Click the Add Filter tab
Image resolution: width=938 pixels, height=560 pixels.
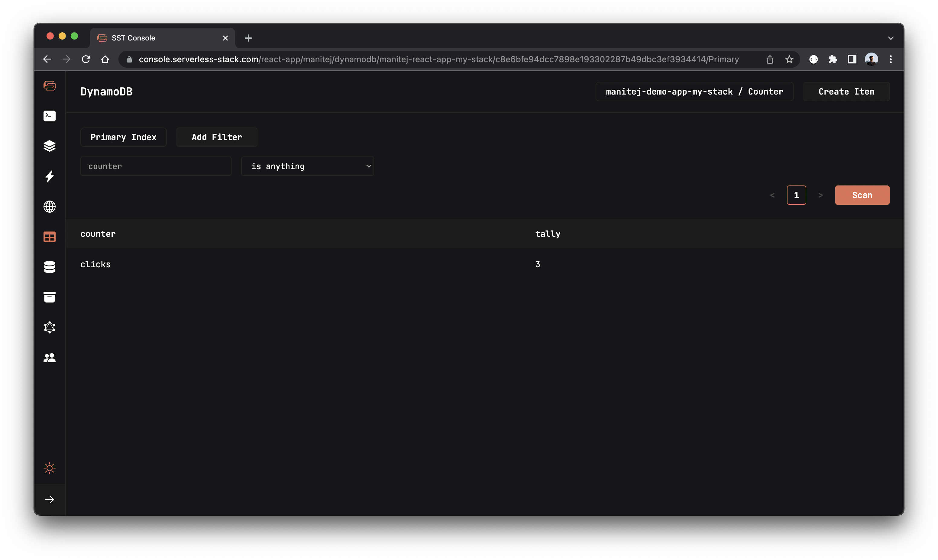point(217,137)
